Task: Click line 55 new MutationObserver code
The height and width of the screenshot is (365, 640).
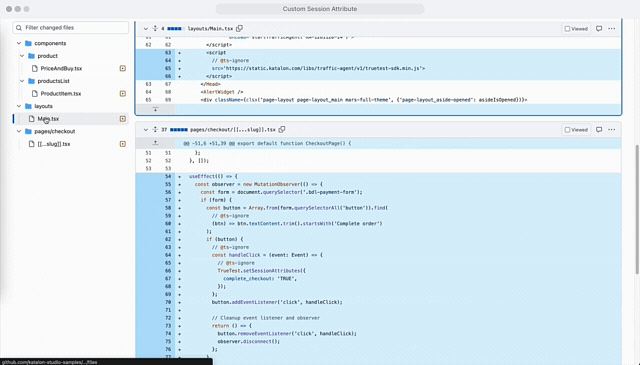Action: point(258,184)
